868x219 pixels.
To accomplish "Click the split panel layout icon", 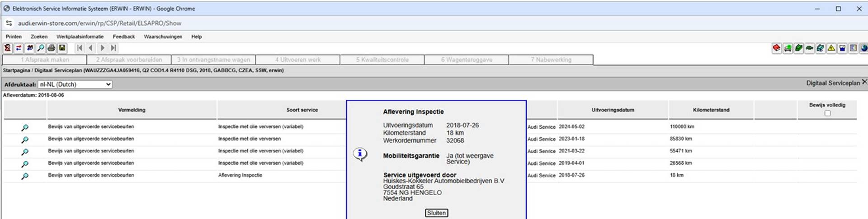I will coord(853,48).
